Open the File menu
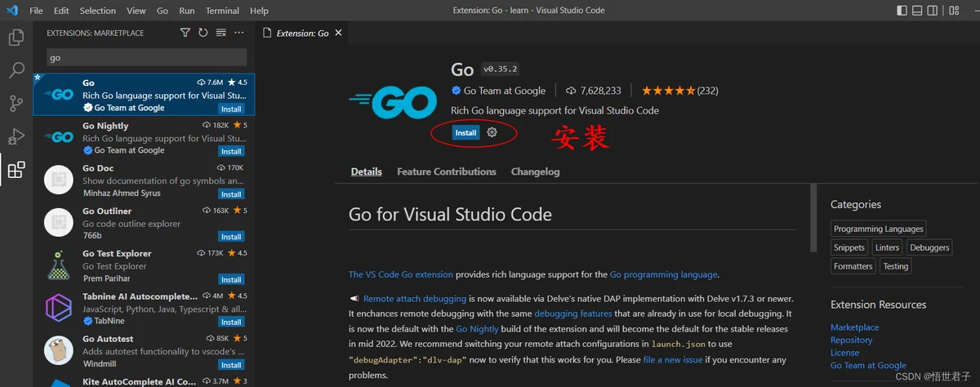The image size is (980, 387). tap(36, 11)
